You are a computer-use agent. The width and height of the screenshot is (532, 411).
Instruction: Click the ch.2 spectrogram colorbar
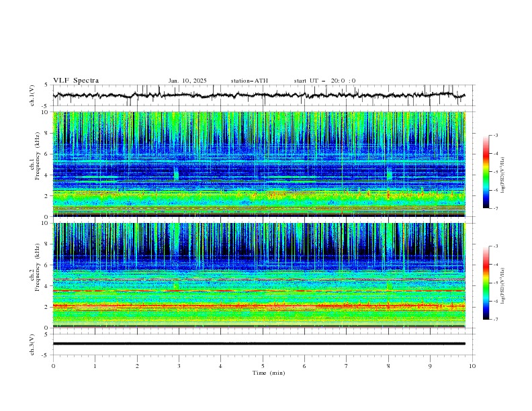tap(486, 283)
